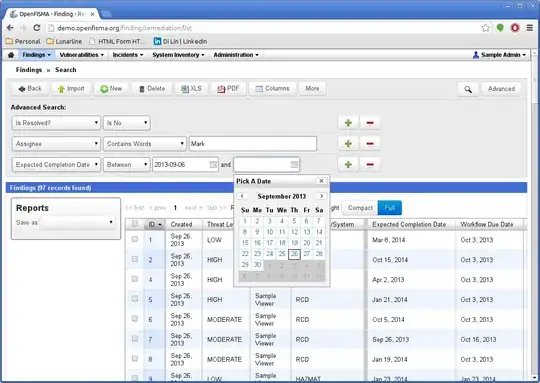The height and width of the screenshot is (383, 540).
Task: Switch results to Compact view
Action: [360, 208]
